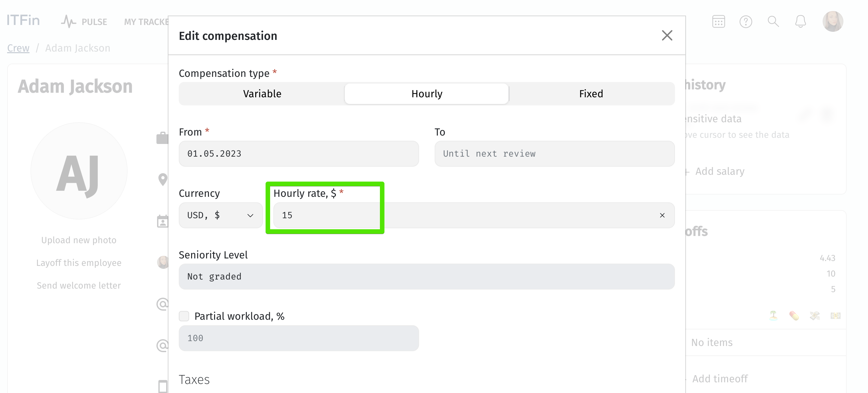The image size is (868, 393).
Task: Click the ITFin logo
Action: click(x=23, y=20)
